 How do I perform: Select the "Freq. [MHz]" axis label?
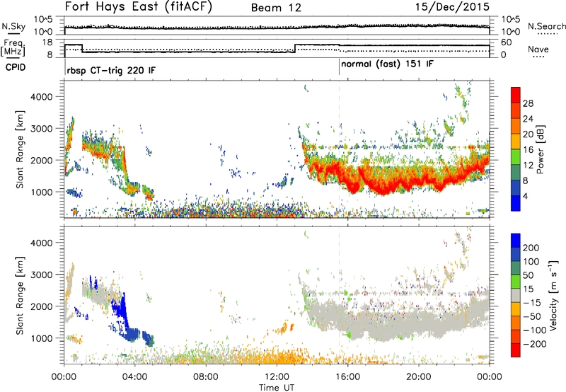point(13,48)
